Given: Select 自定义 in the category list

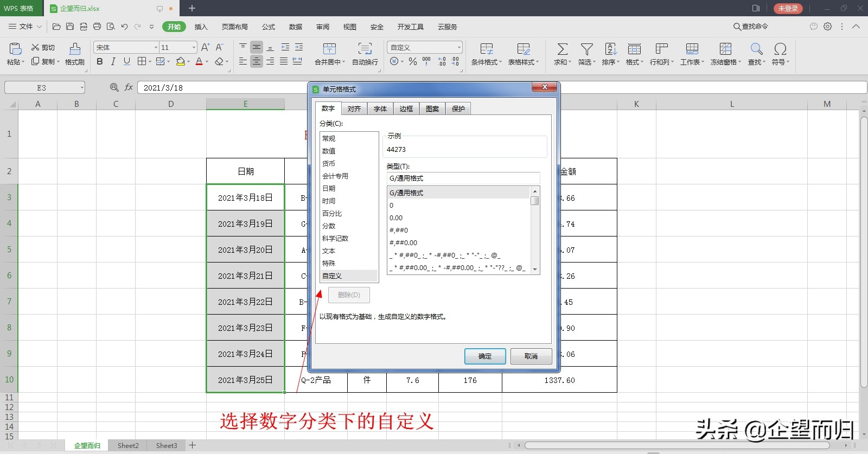Looking at the screenshot, I should pos(349,276).
